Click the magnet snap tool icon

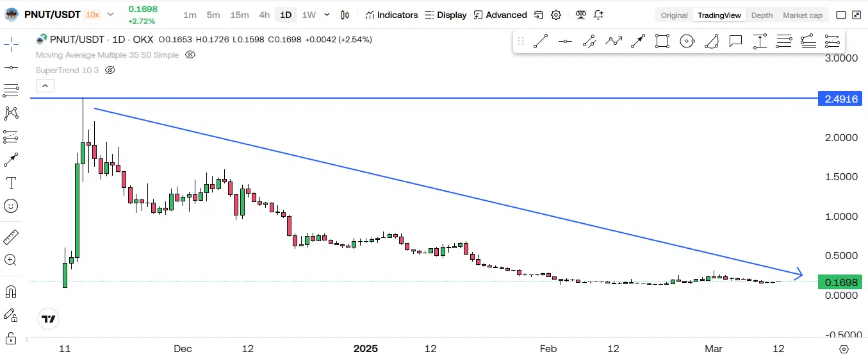(11, 292)
